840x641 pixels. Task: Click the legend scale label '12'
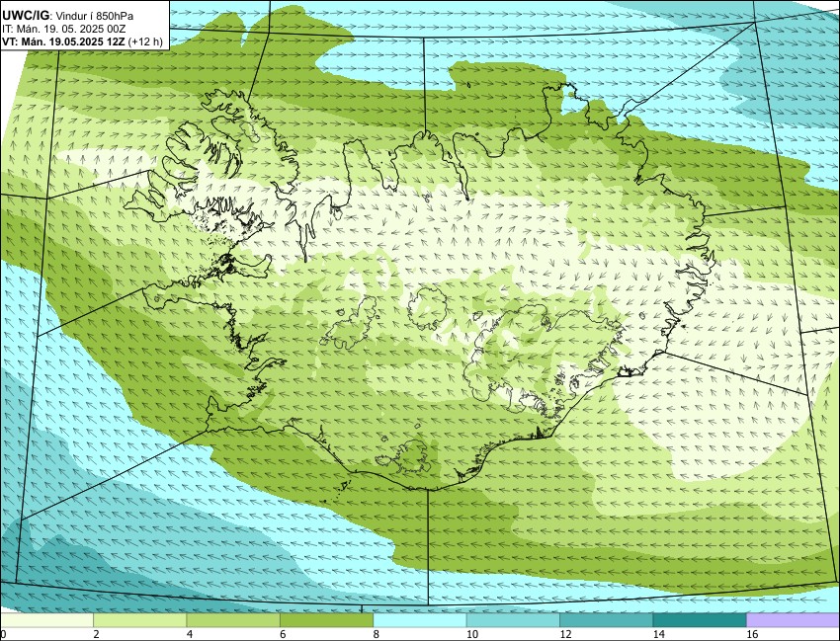(x=565, y=634)
